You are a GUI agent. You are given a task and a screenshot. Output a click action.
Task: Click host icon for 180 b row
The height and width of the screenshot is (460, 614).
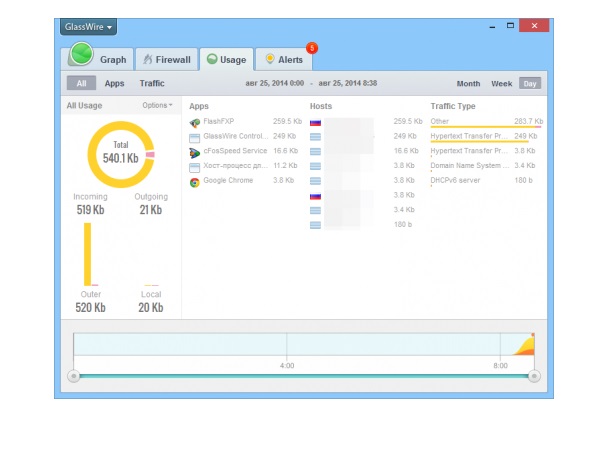(x=315, y=225)
